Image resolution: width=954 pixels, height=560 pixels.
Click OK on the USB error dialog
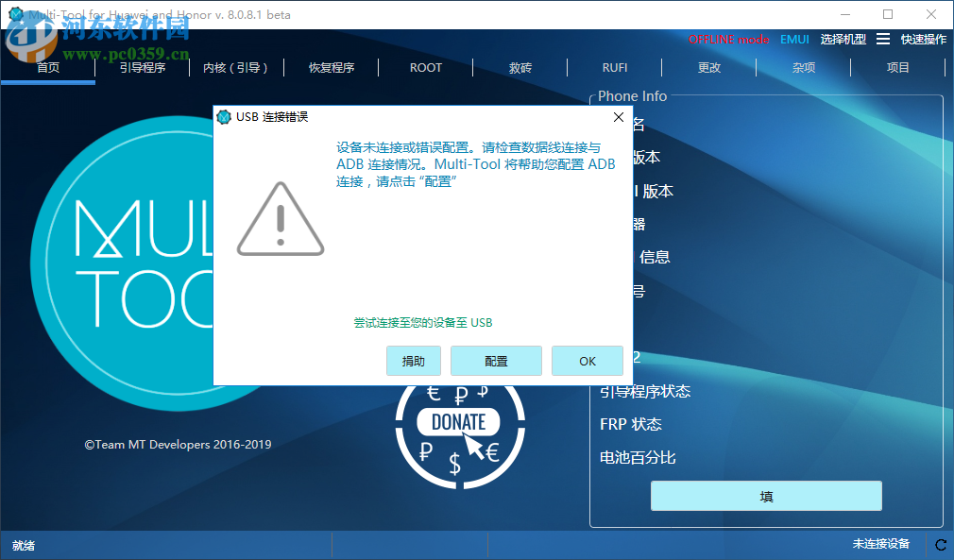point(587,361)
